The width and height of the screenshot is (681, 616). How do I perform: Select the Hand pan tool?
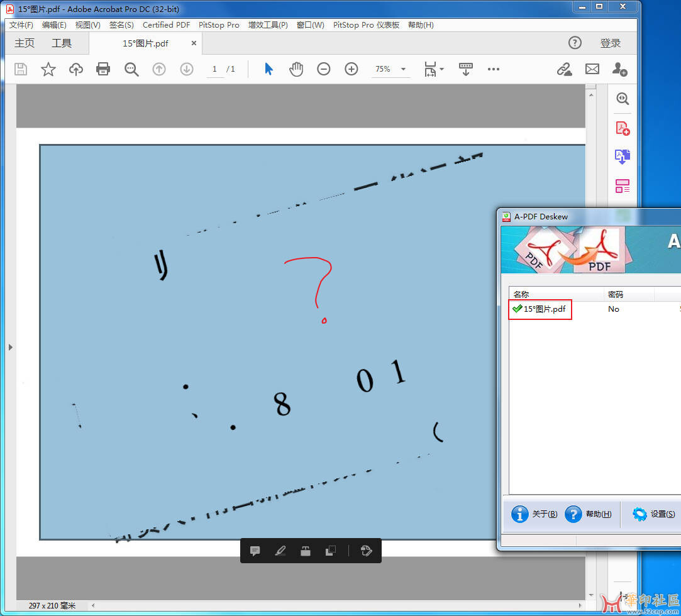296,69
